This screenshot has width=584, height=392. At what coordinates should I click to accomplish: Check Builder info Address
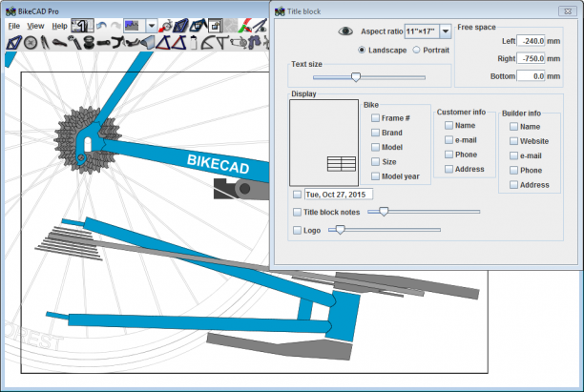[513, 185]
